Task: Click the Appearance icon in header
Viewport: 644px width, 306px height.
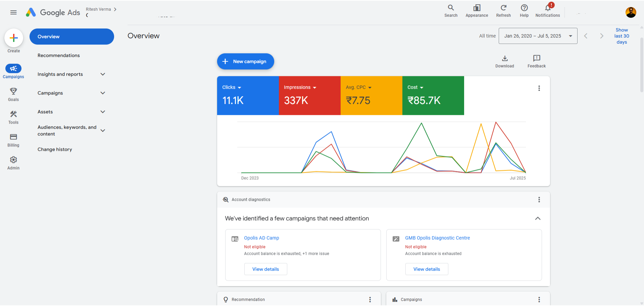Action: point(477,8)
